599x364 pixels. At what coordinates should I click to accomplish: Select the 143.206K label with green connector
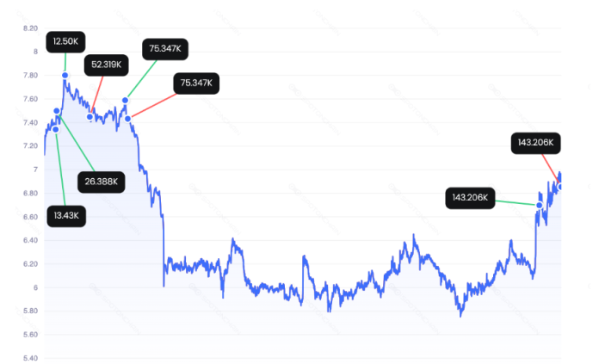click(x=470, y=198)
